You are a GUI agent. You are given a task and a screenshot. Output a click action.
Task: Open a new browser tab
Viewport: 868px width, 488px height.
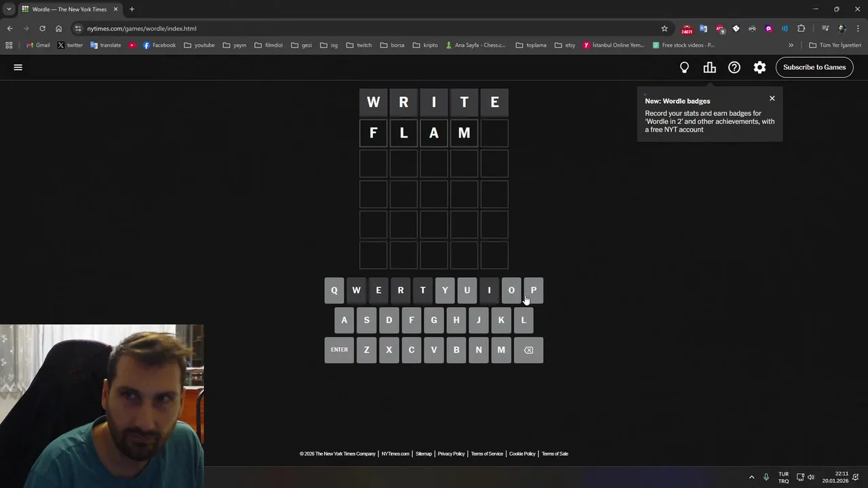click(132, 9)
